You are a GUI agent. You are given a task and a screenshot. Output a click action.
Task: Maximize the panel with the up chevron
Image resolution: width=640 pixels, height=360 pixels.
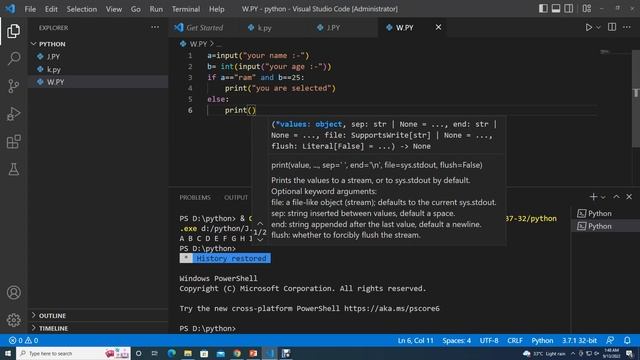click(616, 197)
